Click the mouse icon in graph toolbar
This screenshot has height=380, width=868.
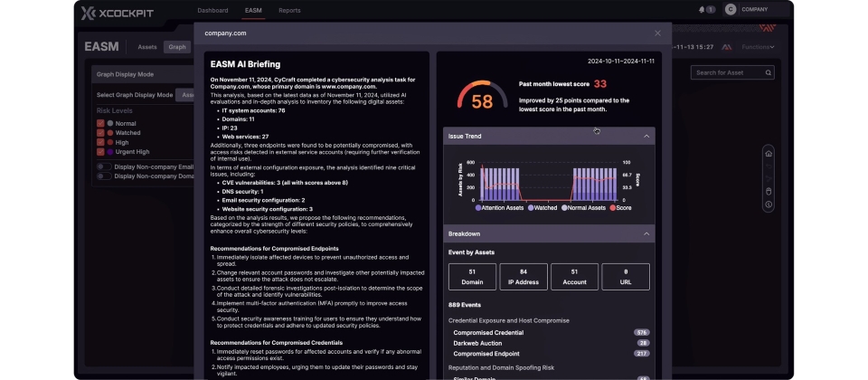pyautogui.click(x=768, y=191)
